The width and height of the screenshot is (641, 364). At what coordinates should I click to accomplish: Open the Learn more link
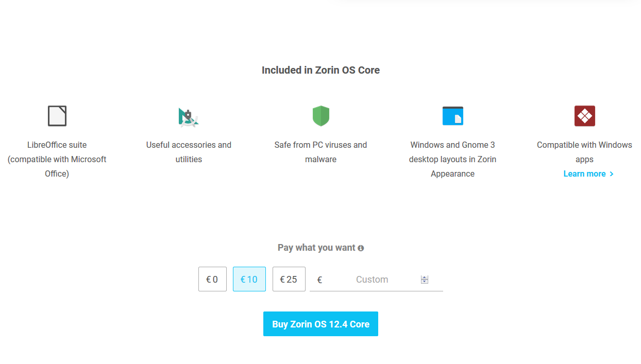[588, 174]
